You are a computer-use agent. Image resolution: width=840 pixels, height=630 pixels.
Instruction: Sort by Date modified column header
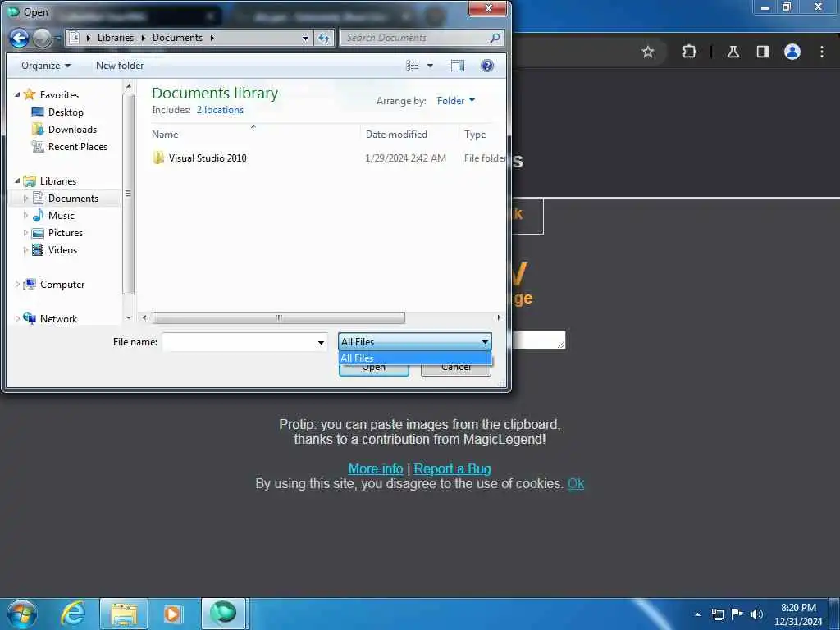(x=396, y=135)
